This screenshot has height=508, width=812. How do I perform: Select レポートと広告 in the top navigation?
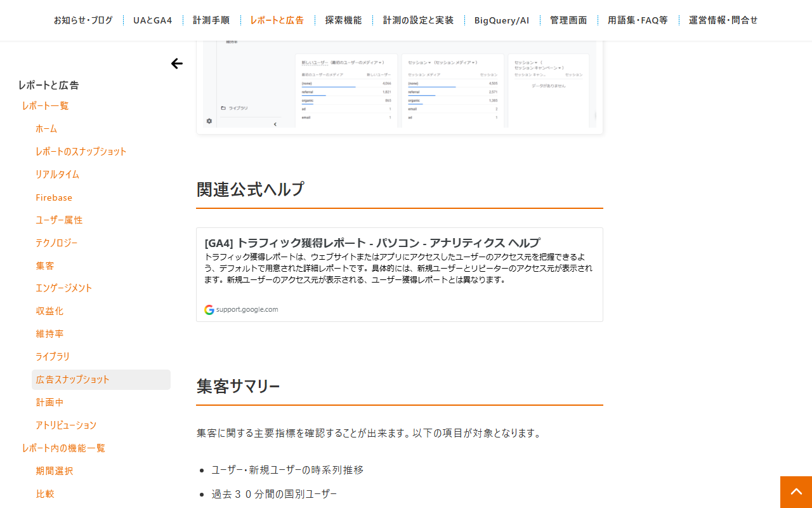[x=277, y=20]
